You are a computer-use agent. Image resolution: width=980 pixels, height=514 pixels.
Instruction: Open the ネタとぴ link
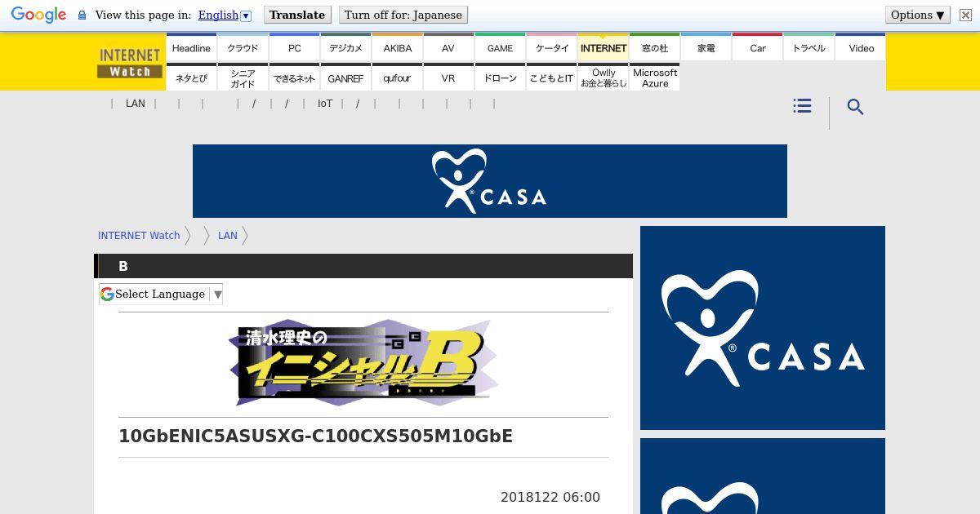191,78
